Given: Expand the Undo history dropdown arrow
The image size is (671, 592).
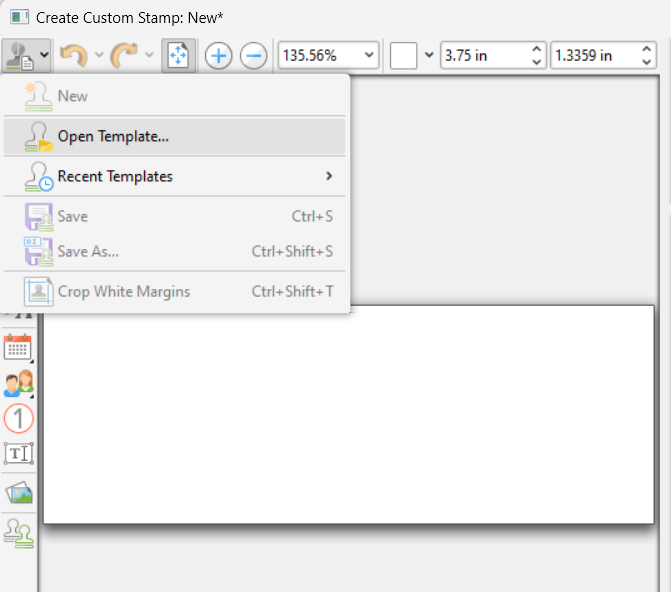Looking at the screenshot, I should [98, 55].
